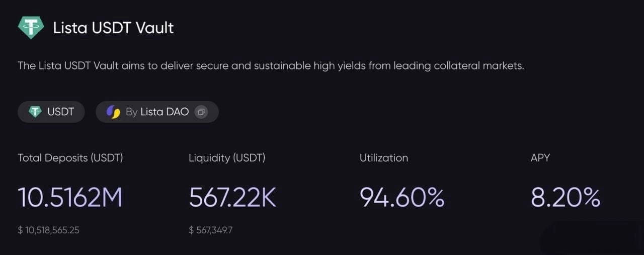Click the $ 567,349.7 dollar amount
The width and height of the screenshot is (644, 255).
pyautogui.click(x=211, y=230)
